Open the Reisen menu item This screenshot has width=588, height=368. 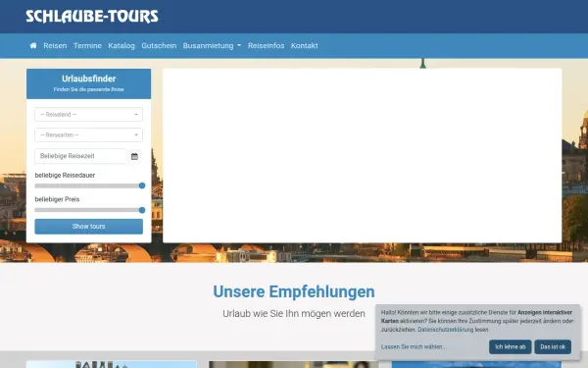55,46
